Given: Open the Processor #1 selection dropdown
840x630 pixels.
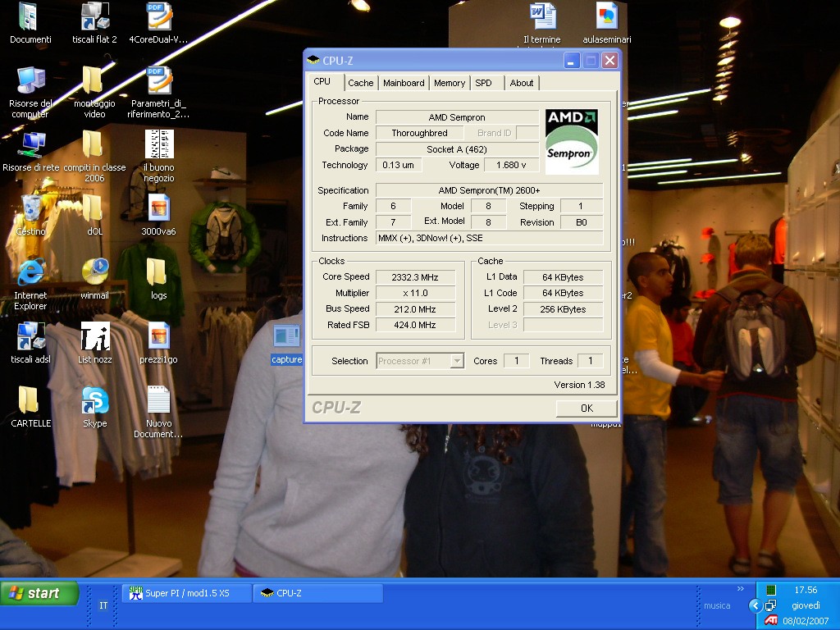Looking at the screenshot, I should coord(421,361).
